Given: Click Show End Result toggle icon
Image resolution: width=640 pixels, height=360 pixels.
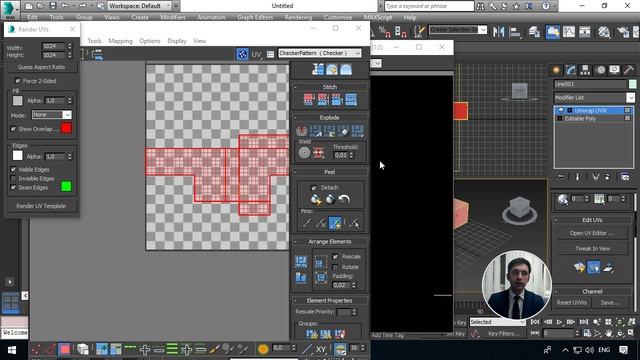Looking at the screenshot, I should click(578, 177).
